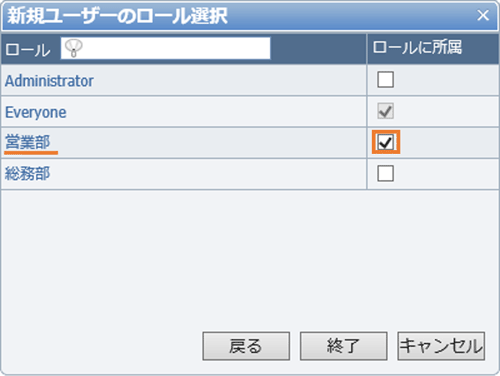This screenshot has width=500, height=376.
Task: Click the 新規ユーザーのロール選択 title bar
Action: pos(250,16)
